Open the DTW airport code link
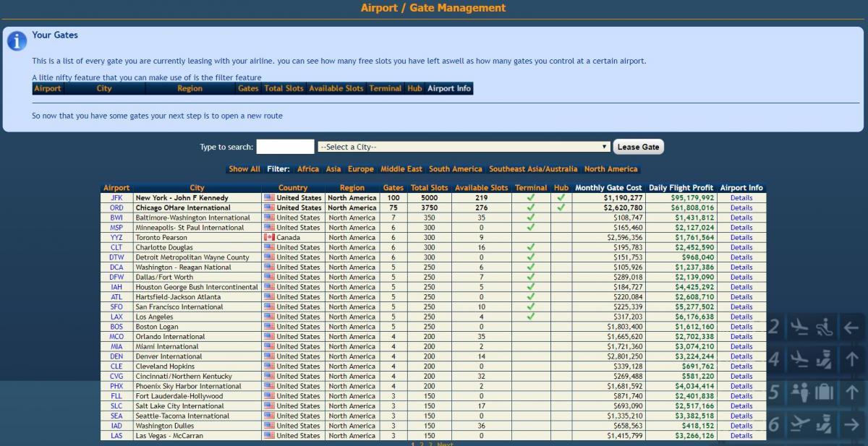The width and height of the screenshot is (868, 446). coord(116,257)
